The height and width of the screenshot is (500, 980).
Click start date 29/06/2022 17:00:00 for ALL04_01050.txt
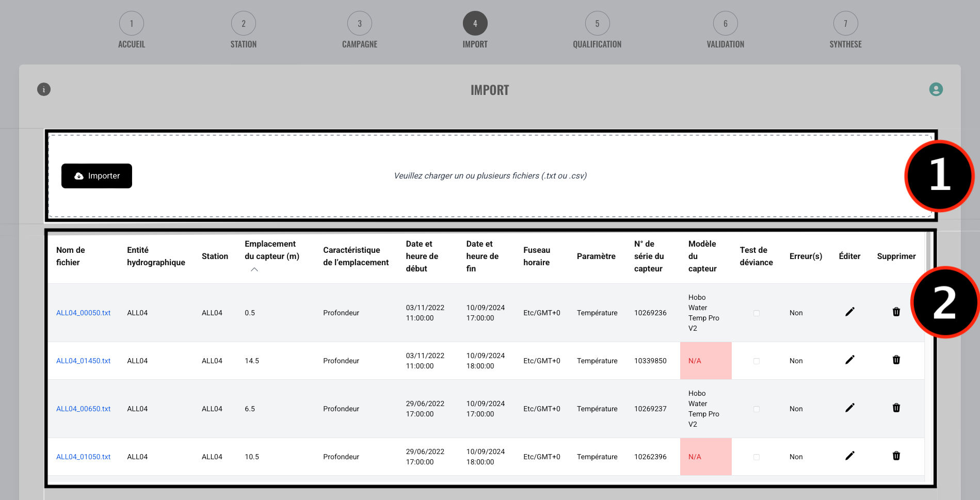click(425, 457)
